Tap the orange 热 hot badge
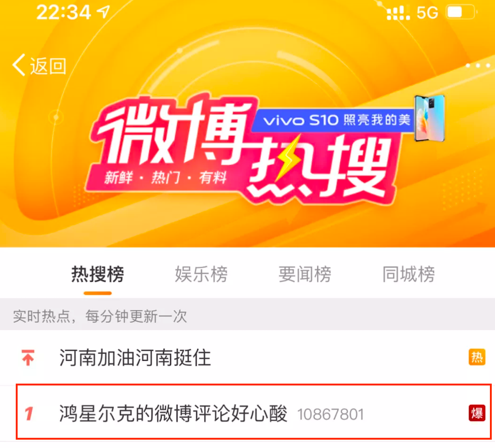Screen dimensions: 495x448 click(x=476, y=357)
